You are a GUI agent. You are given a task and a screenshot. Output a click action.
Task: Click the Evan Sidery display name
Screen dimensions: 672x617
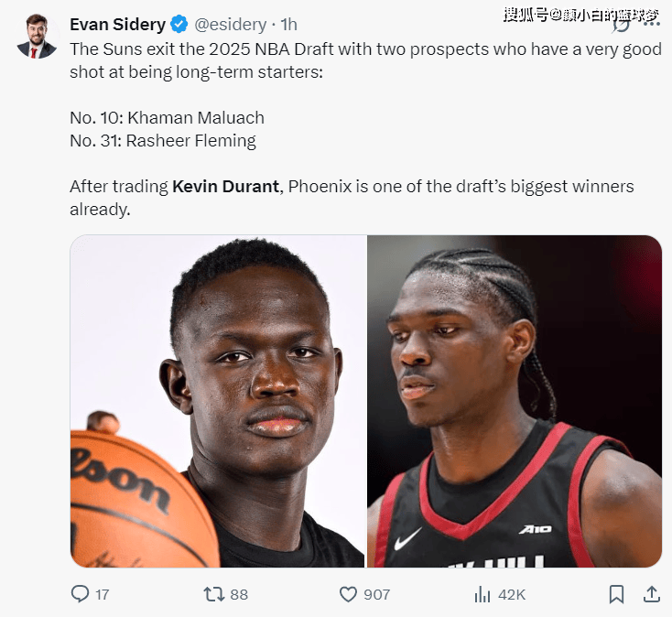pos(117,25)
